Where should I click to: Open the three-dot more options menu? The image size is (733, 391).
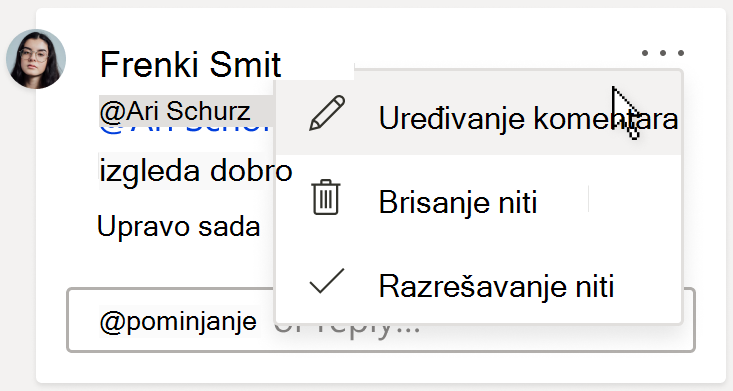662,53
